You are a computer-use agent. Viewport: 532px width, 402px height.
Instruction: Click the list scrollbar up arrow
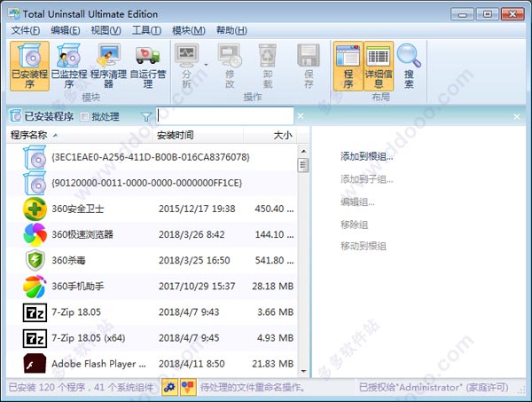click(303, 151)
